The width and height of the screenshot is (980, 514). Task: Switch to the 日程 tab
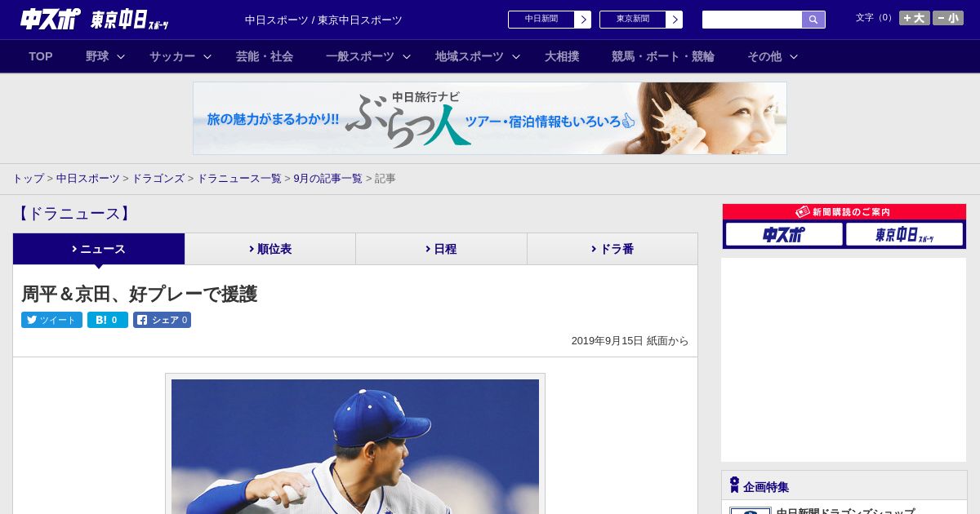[441, 249]
